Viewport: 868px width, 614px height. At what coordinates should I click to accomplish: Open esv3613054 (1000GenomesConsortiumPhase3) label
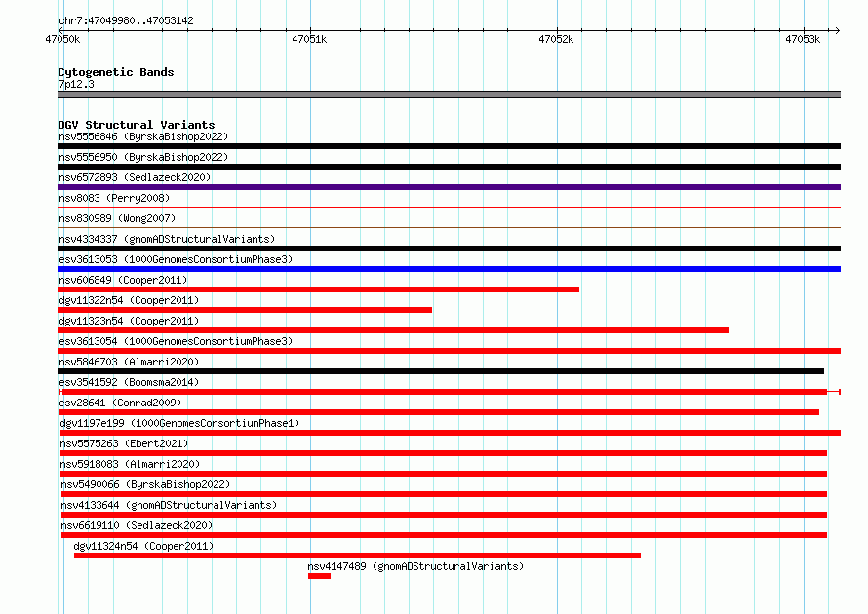pyautogui.click(x=176, y=341)
